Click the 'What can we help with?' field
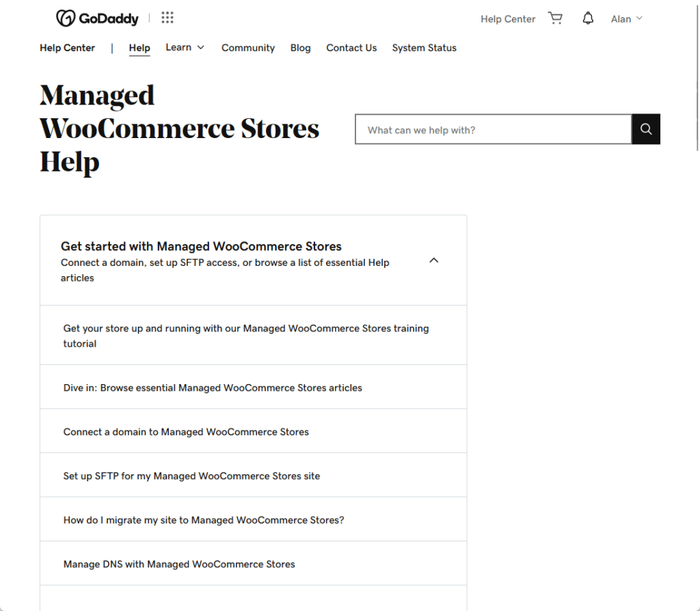The image size is (700, 611). tap(494, 129)
